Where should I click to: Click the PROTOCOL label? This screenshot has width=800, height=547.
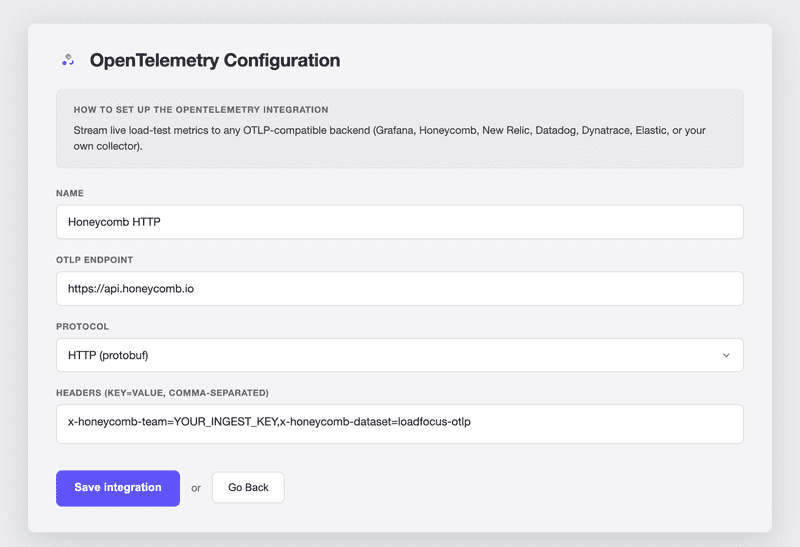coord(82,327)
